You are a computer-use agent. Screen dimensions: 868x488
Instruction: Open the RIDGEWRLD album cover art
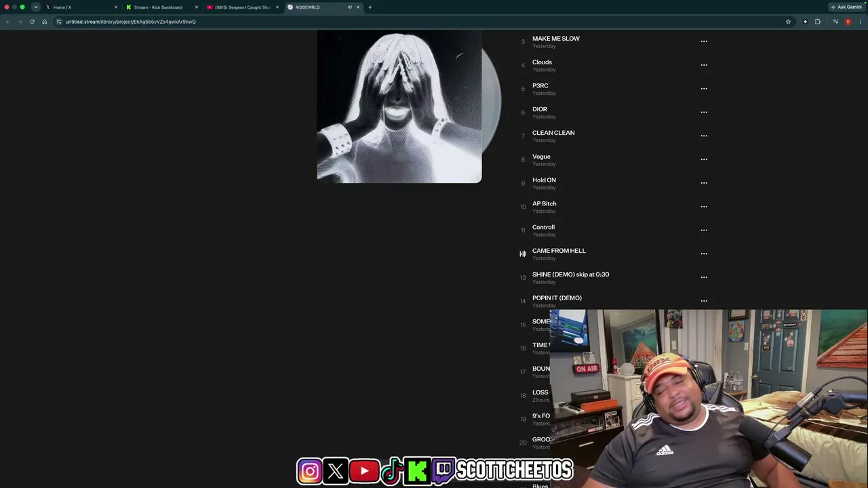click(399, 106)
